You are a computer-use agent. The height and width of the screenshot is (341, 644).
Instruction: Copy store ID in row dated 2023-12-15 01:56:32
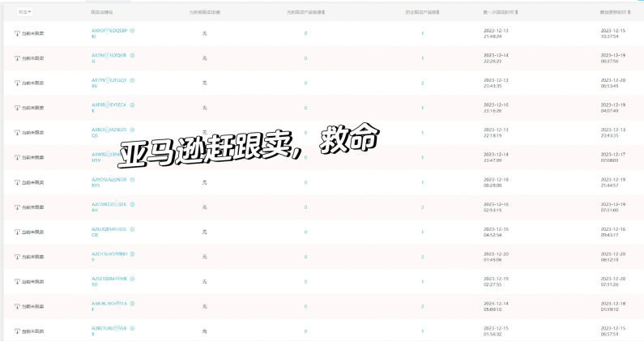point(132,328)
